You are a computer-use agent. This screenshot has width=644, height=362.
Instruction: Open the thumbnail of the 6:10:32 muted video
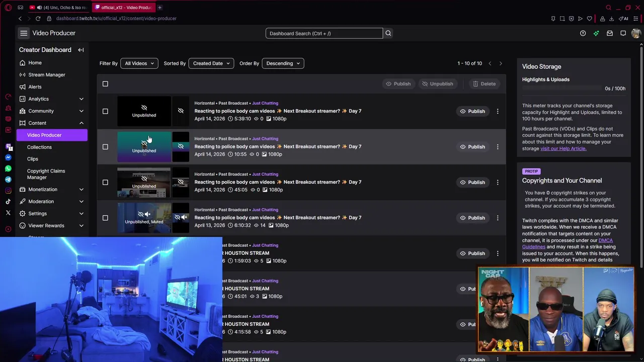click(144, 218)
